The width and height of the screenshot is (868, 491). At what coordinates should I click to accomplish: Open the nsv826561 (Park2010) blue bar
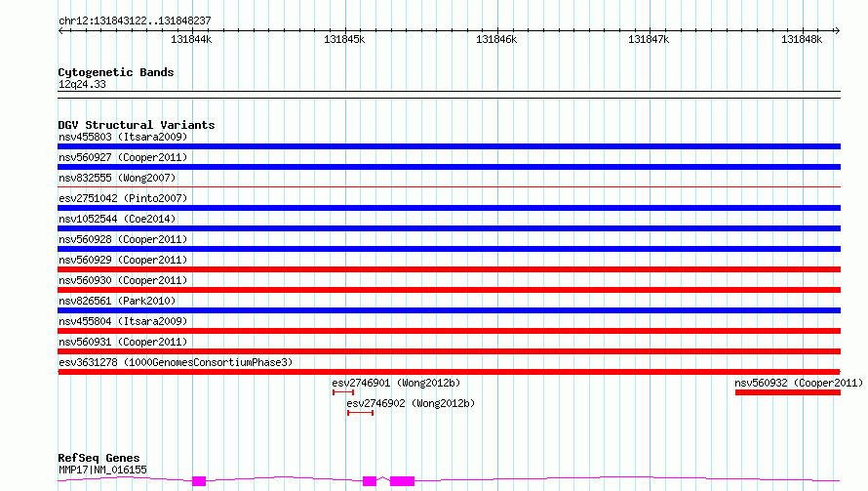coord(449,310)
